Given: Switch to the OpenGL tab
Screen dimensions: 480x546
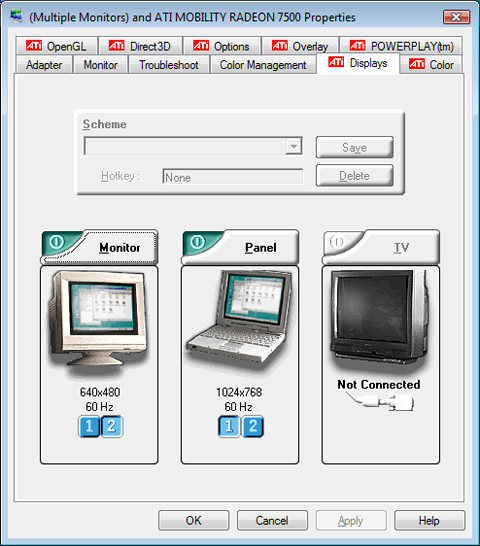Looking at the screenshot, I should click(56, 46).
